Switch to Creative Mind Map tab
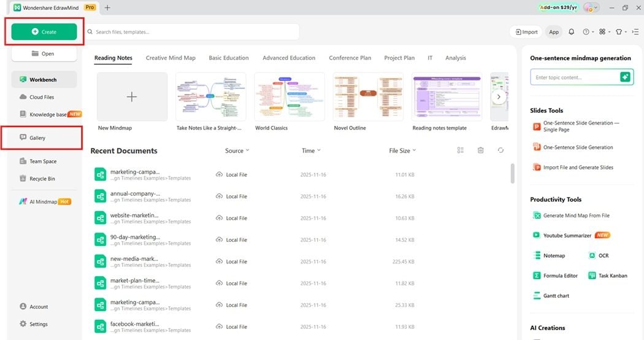Screen dimensions: 644x340 point(171,58)
